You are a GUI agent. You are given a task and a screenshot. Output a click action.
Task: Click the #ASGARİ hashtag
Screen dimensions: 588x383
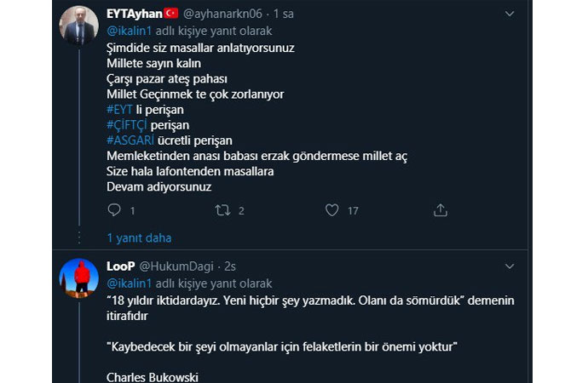pyautogui.click(x=132, y=140)
